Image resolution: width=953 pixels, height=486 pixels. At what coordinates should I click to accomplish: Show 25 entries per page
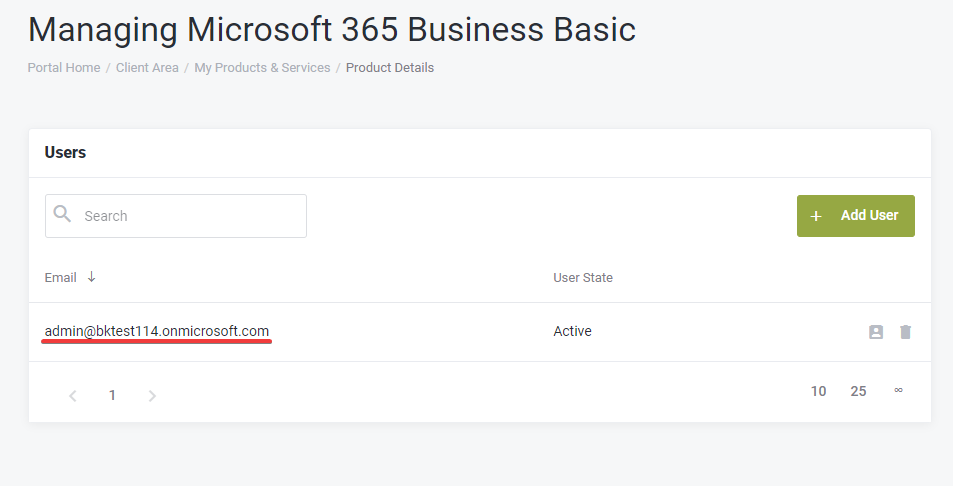[x=858, y=391]
